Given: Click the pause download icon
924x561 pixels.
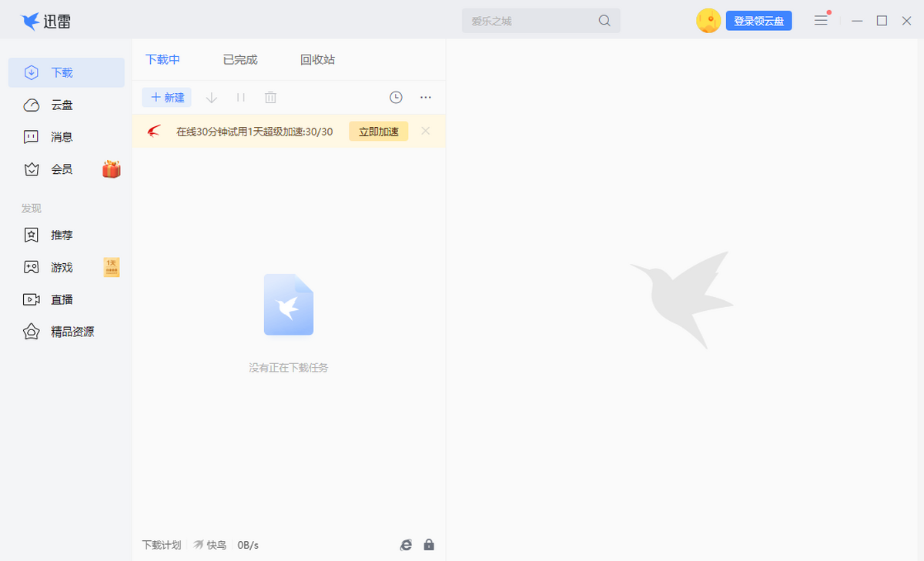Looking at the screenshot, I should pos(241,98).
